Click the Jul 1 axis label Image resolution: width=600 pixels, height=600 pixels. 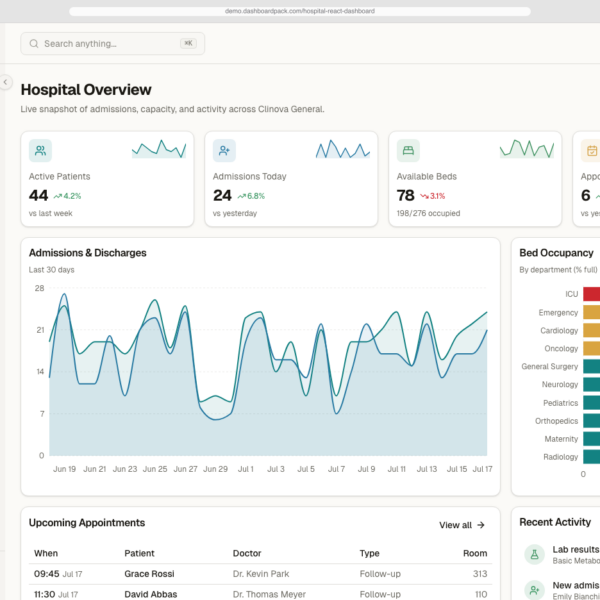pos(246,469)
